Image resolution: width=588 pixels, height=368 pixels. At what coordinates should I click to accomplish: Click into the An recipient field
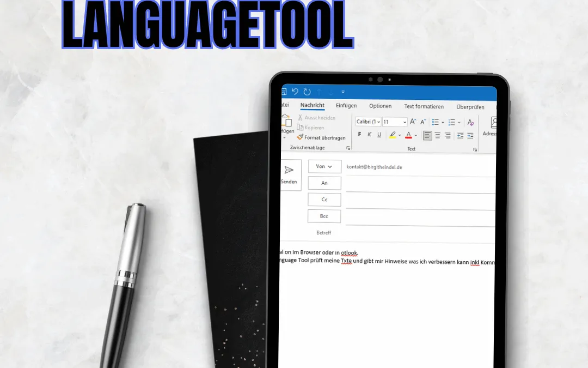420,185
